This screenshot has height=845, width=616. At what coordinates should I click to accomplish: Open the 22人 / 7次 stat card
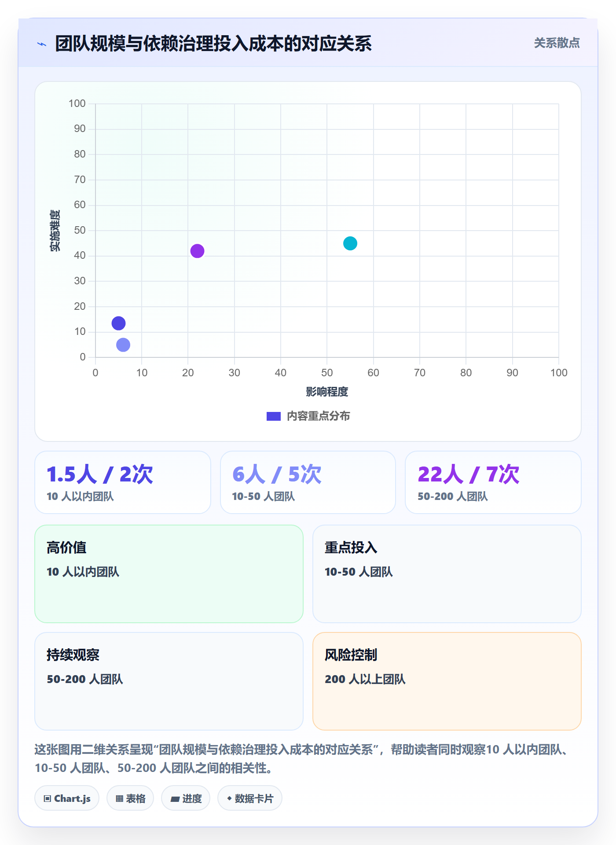(x=493, y=482)
